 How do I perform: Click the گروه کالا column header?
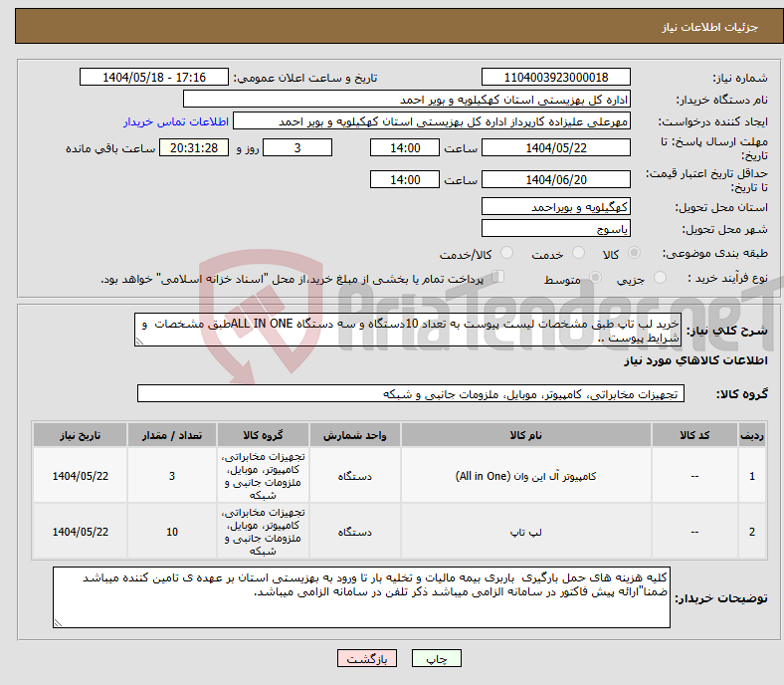click(263, 435)
